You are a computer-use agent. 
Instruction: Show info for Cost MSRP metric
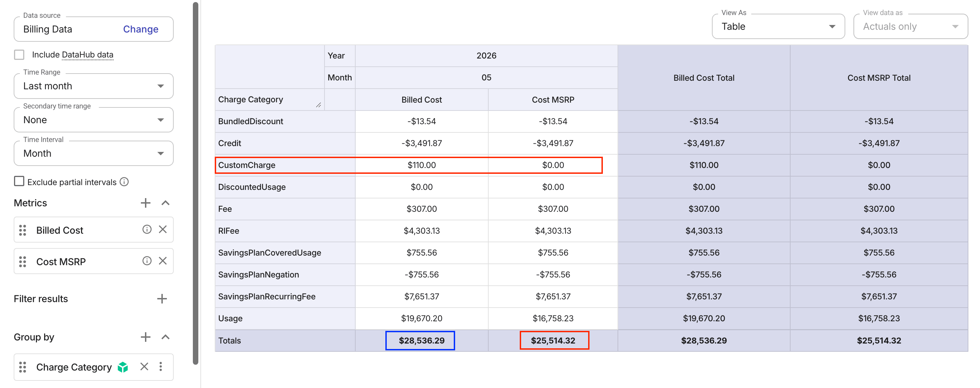[147, 261]
